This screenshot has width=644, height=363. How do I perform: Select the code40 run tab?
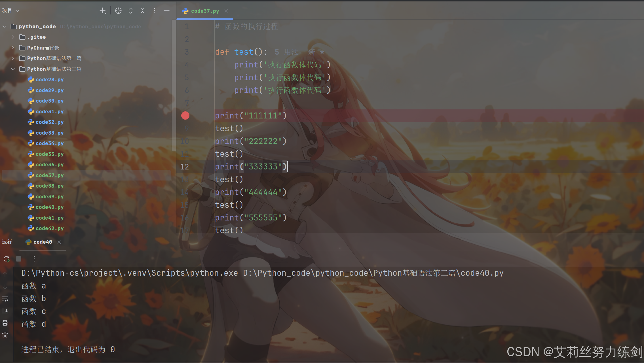(x=43, y=242)
